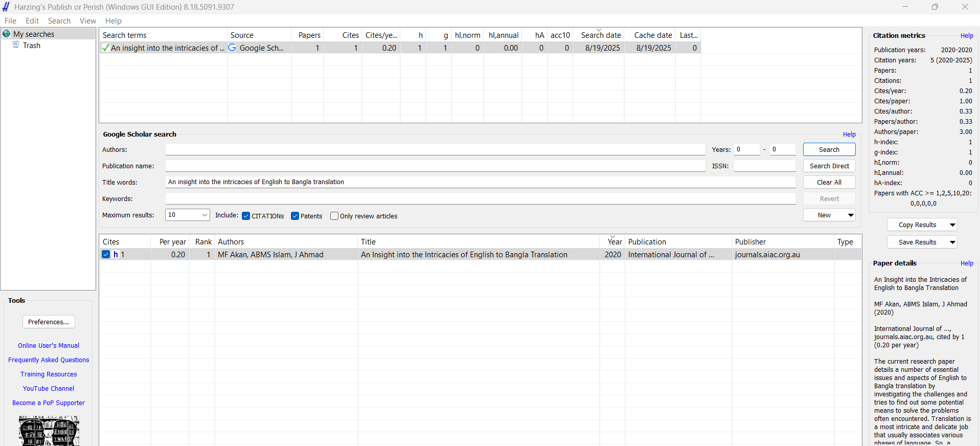Click Become a PoP Supporter link
980x446 pixels.
point(49,403)
